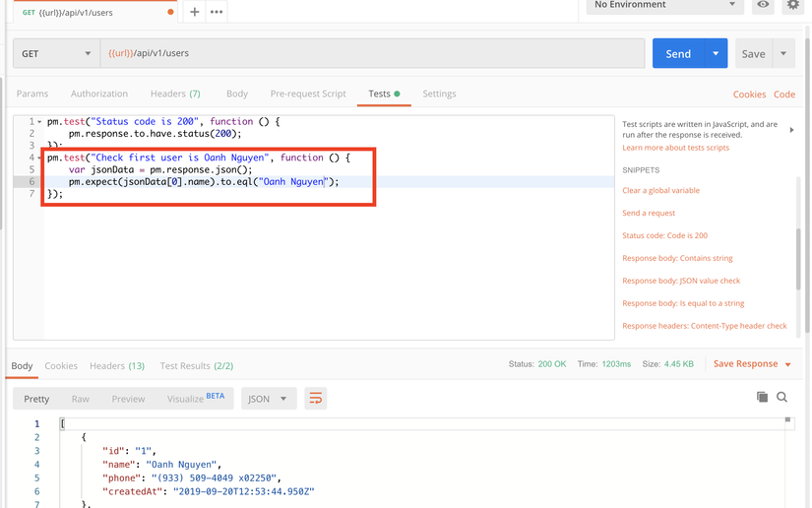Insert Response body: Contains string snippet
Viewport: 812px width, 508px height.
click(x=677, y=258)
